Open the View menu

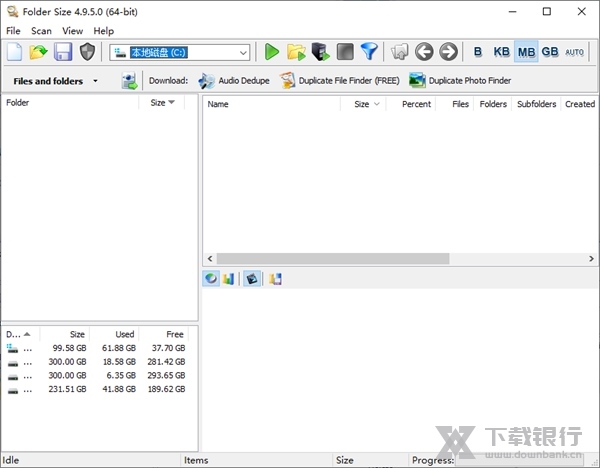click(x=72, y=31)
